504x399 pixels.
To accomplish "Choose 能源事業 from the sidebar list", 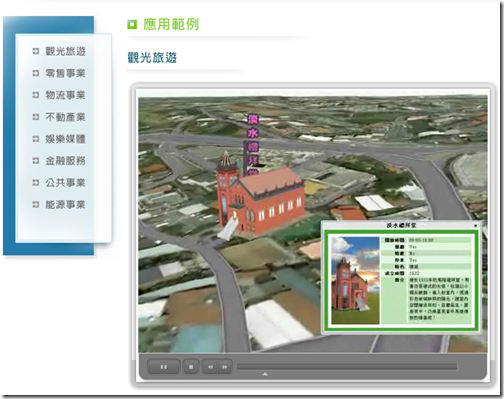I will [65, 205].
